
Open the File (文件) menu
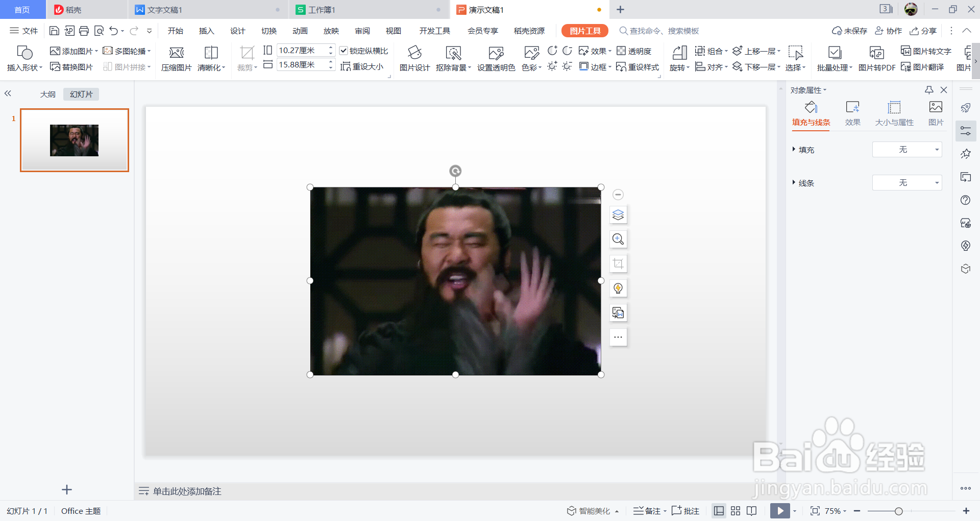[24, 31]
